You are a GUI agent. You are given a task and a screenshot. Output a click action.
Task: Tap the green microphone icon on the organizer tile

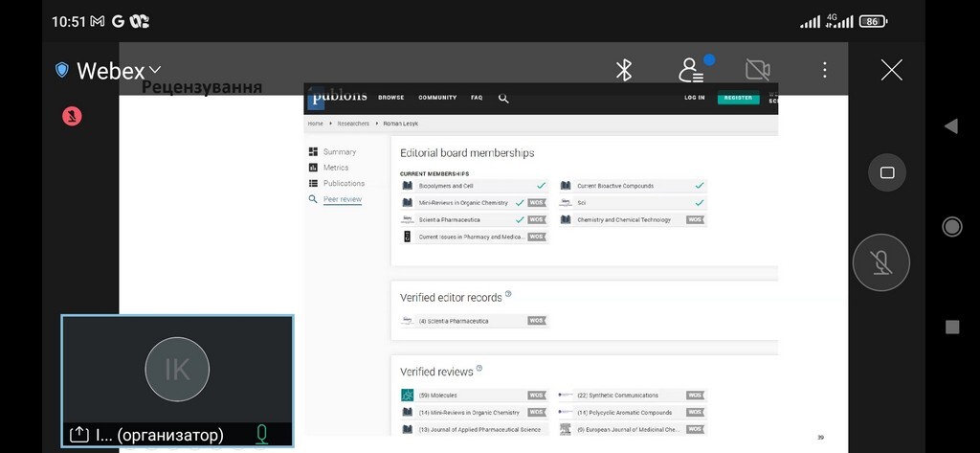[262, 434]
